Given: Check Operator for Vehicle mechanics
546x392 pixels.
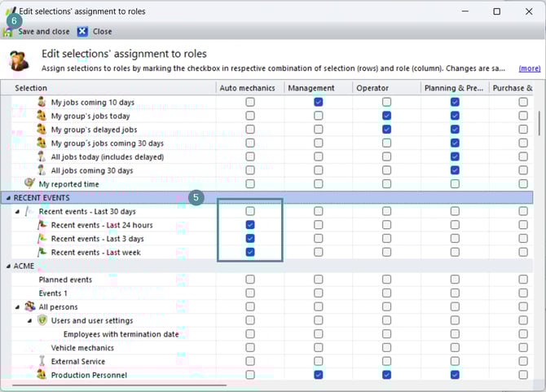Looking at the screenshot, I should click(x=386, y=347).
